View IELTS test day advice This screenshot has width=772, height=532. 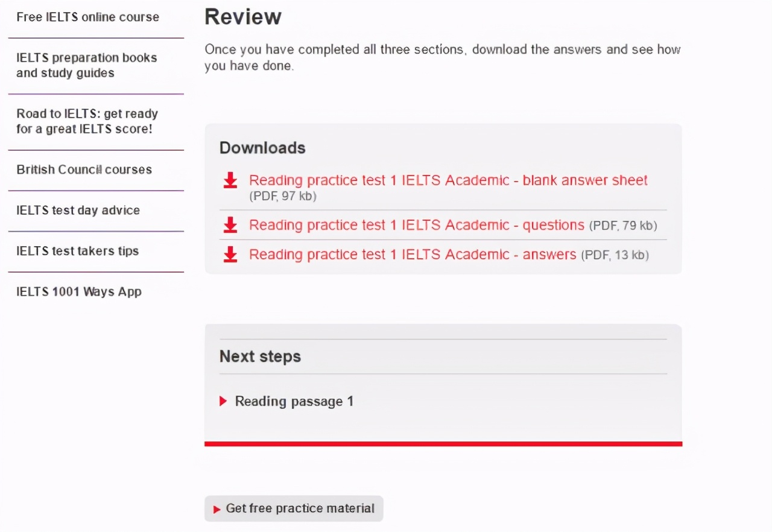[78, 211]
